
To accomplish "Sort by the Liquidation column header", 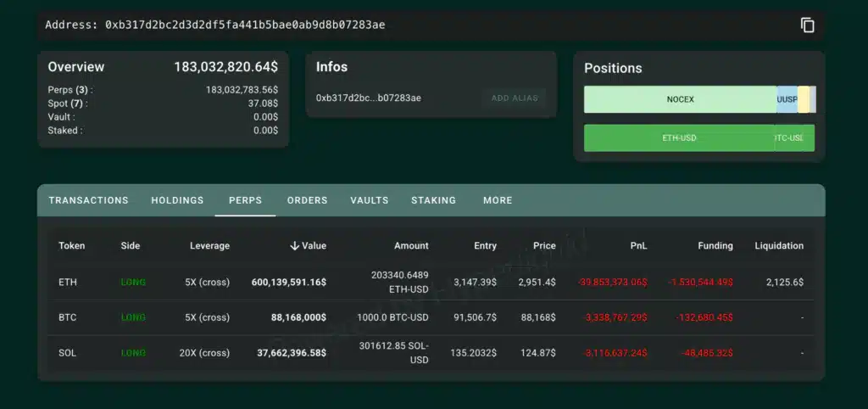I will tap(778, 246).
